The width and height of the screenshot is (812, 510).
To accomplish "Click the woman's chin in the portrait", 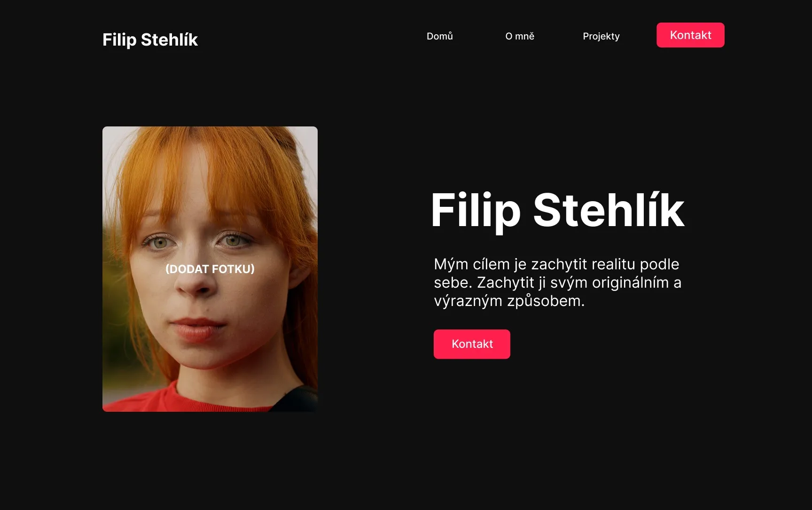I will [200, 358].
